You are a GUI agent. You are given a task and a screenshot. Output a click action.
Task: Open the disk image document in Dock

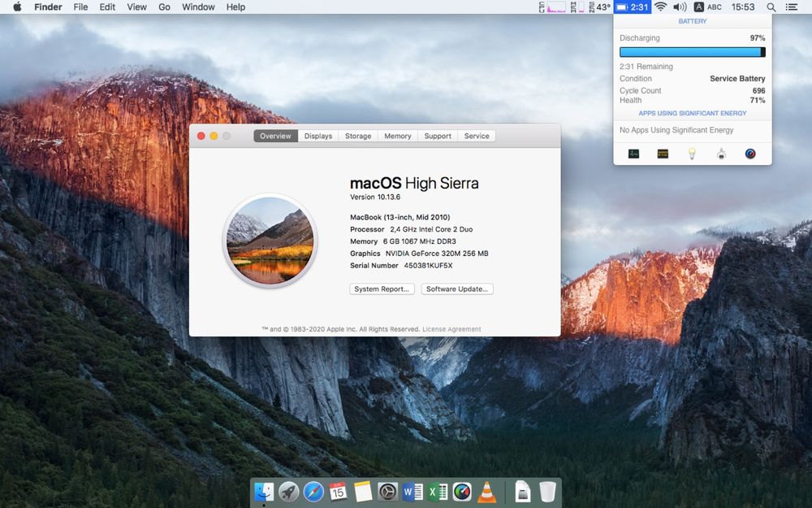coord(523,492)
